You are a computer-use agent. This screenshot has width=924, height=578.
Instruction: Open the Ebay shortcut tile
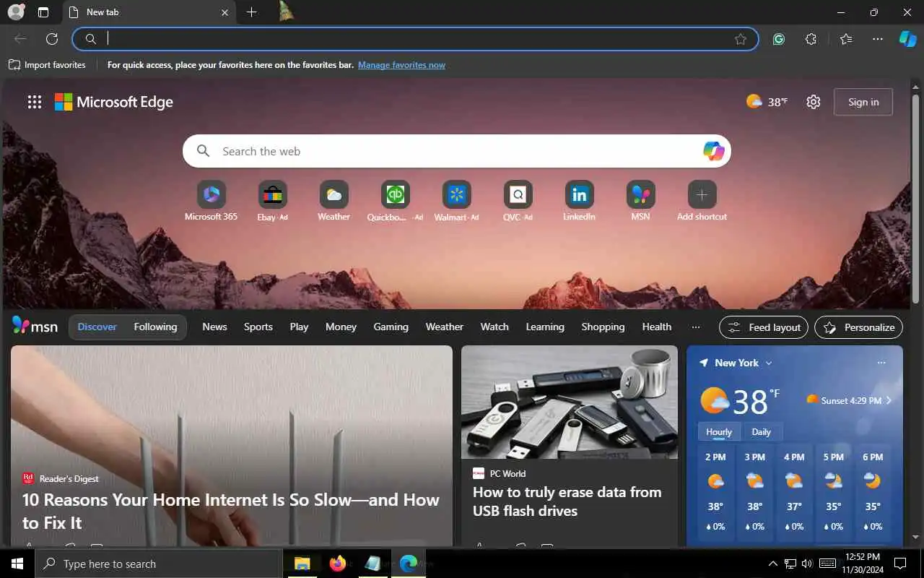point(273,201)
